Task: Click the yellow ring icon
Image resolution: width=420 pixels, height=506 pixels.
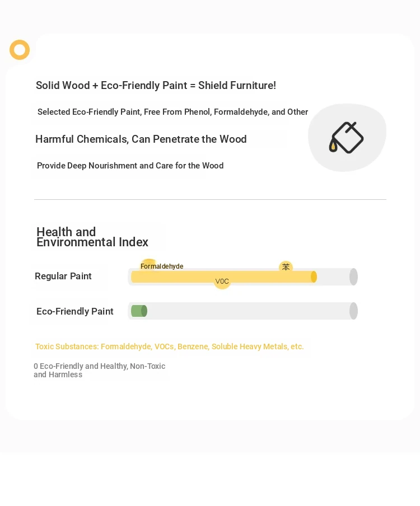Action: (20, 50)
